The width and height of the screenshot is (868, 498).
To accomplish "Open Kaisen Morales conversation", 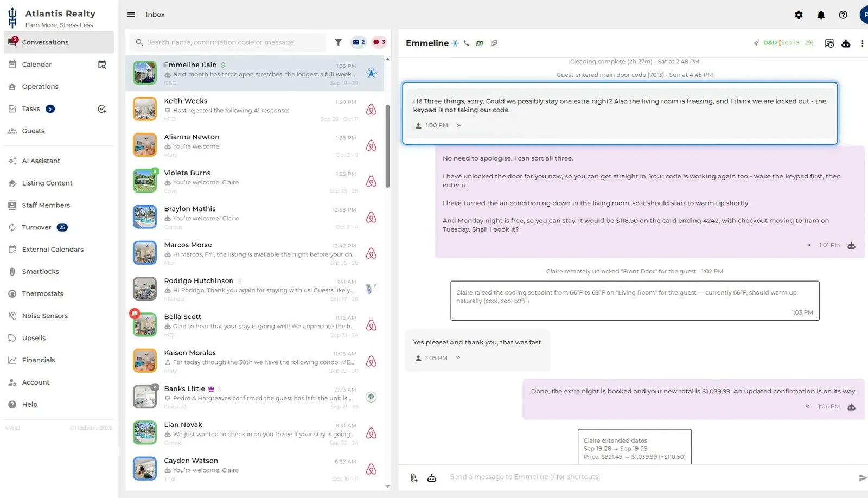I will [254, 361].
